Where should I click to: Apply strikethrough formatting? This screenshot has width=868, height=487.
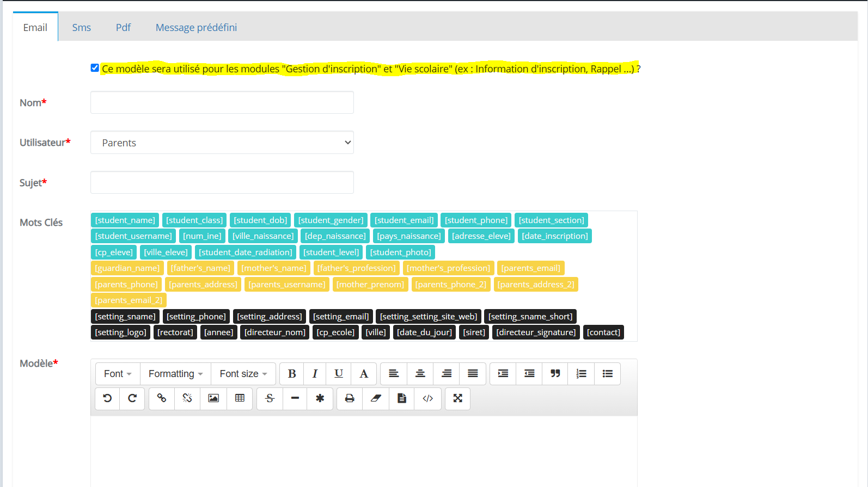[x=270, y=398]
